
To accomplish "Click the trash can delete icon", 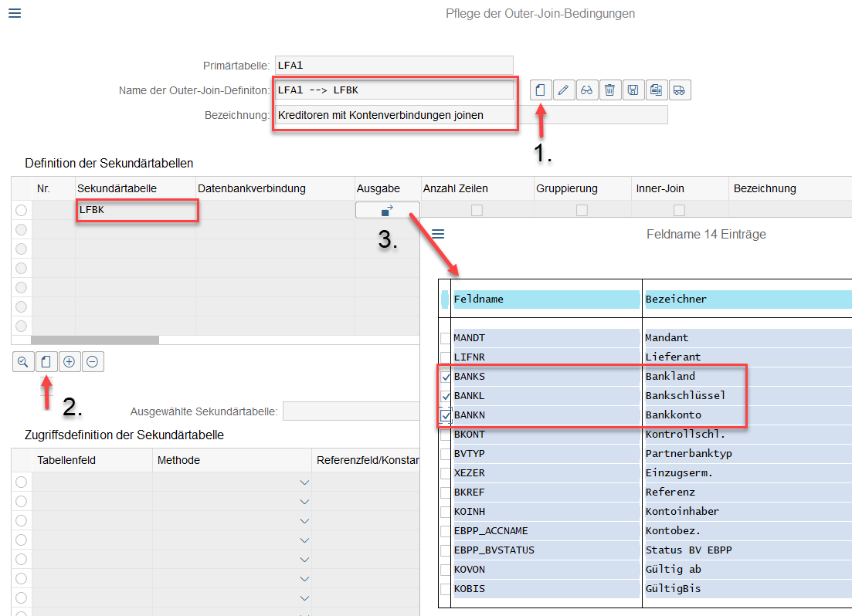I will (610, 90).
